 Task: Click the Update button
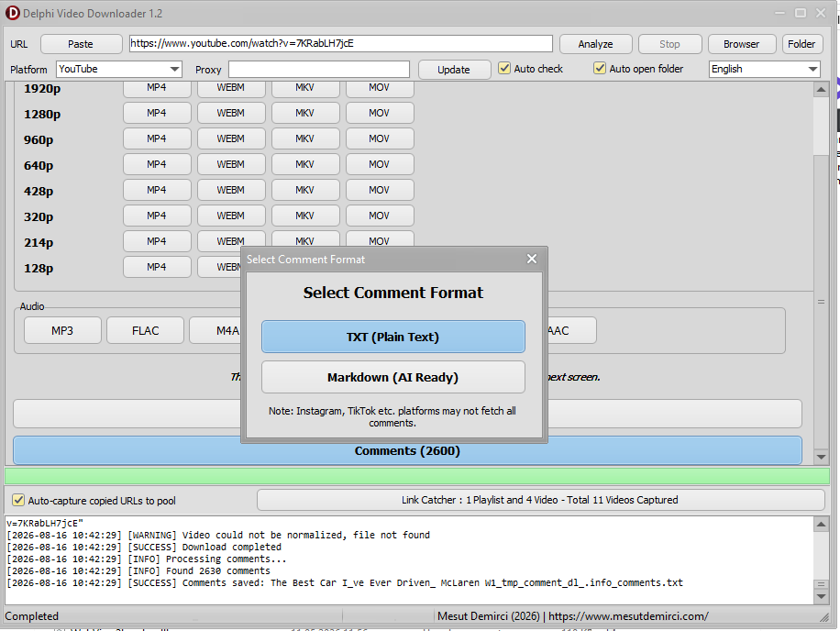point(454,70)
